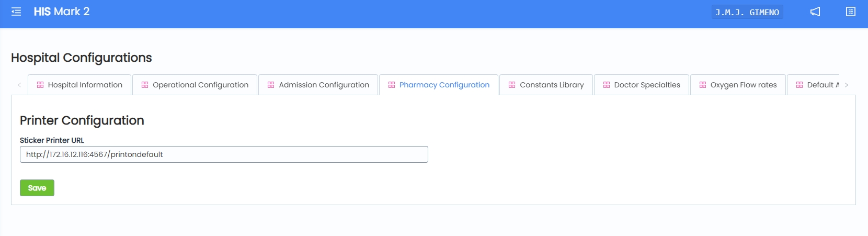
Task: Click the Doctor Specialties tab icon
Action: coord(607,85)
